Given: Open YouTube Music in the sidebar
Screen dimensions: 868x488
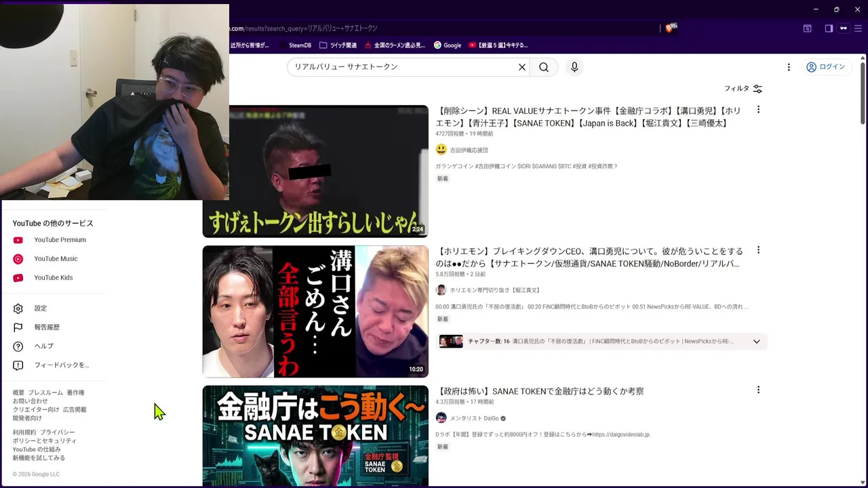Looking at the screenshot, I should point(54,259).
